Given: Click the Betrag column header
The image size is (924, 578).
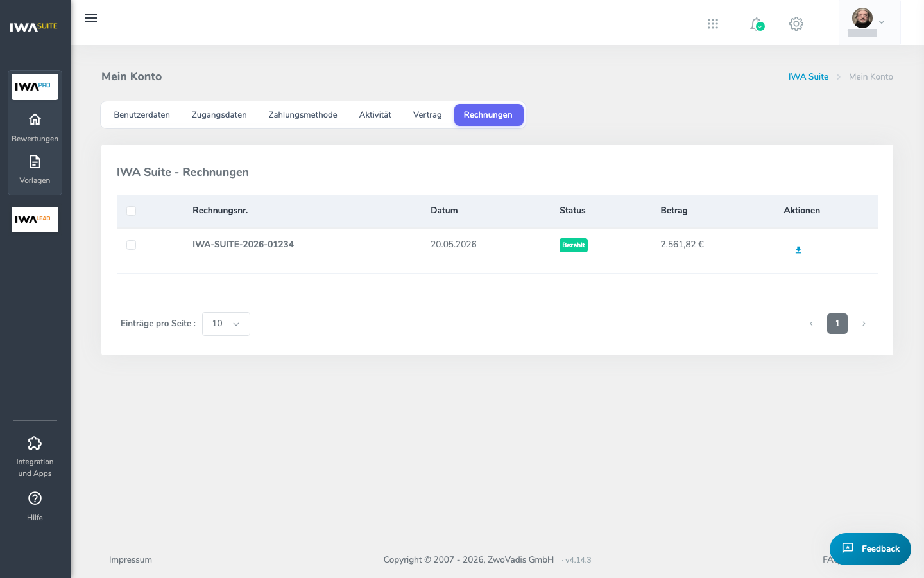Looking at the screenshot, I should click(674, 211).
